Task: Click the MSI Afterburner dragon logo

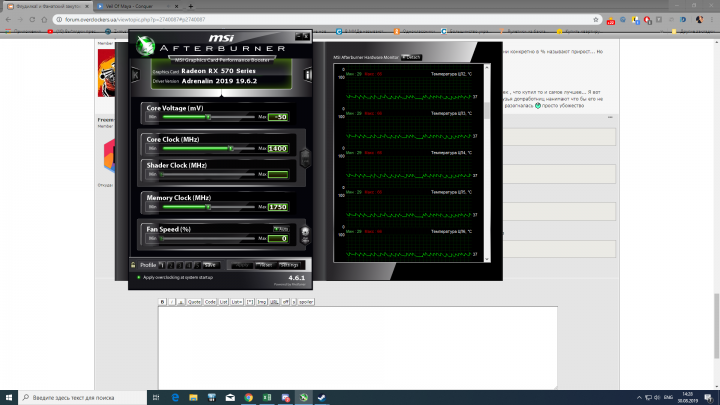Action: (146, 46)
